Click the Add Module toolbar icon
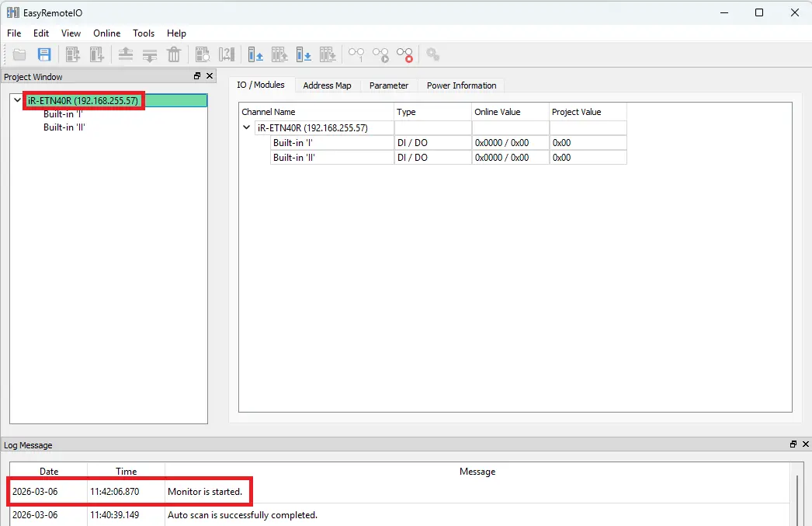This screenshot has height=526, width=812. pyautogui.click(x=71, y=54)
